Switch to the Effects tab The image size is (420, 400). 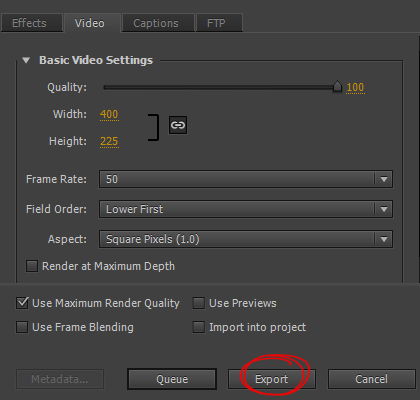pyautogui.click(x=32, y=23)
